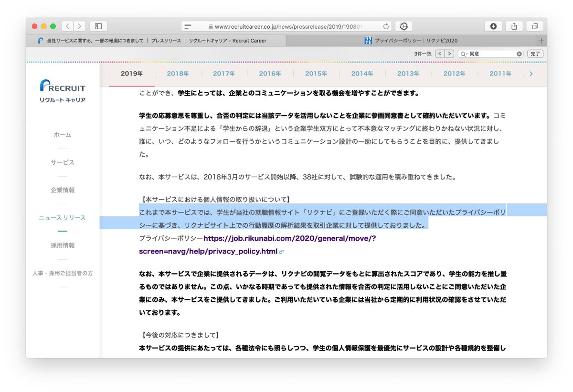Open Reader view icon in address bar
Screen dimensions: 573x392
click(x=188, y=26)
